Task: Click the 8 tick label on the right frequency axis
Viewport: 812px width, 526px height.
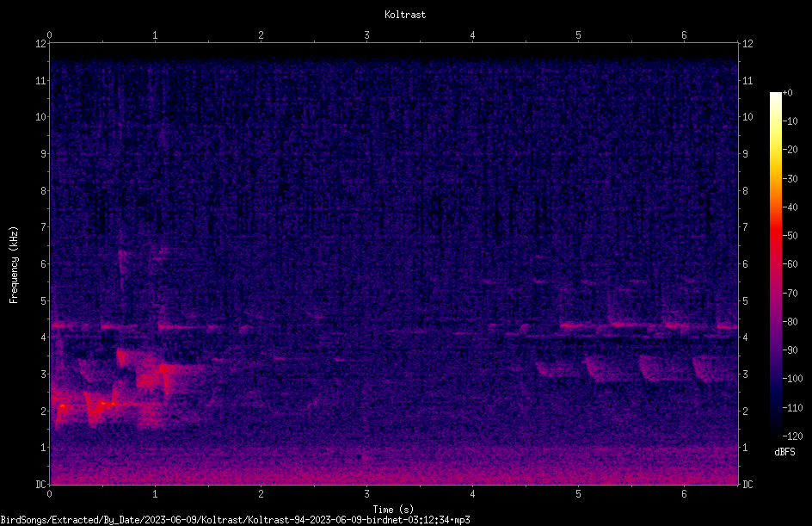Action: [745, 191]
